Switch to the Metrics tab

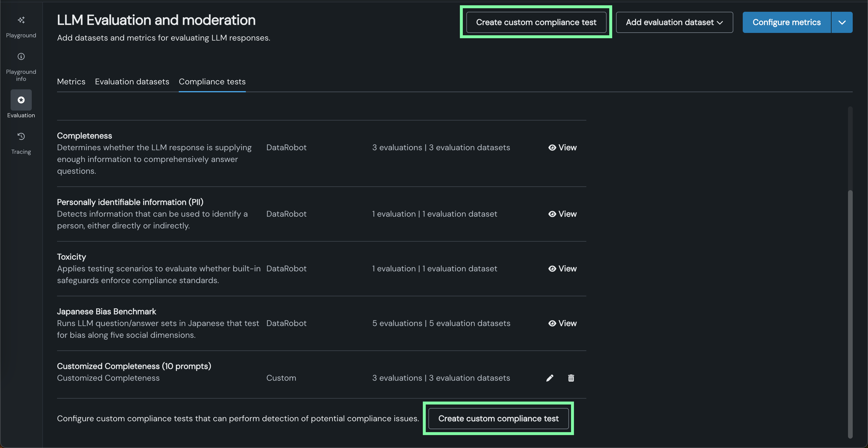(71, 81)
